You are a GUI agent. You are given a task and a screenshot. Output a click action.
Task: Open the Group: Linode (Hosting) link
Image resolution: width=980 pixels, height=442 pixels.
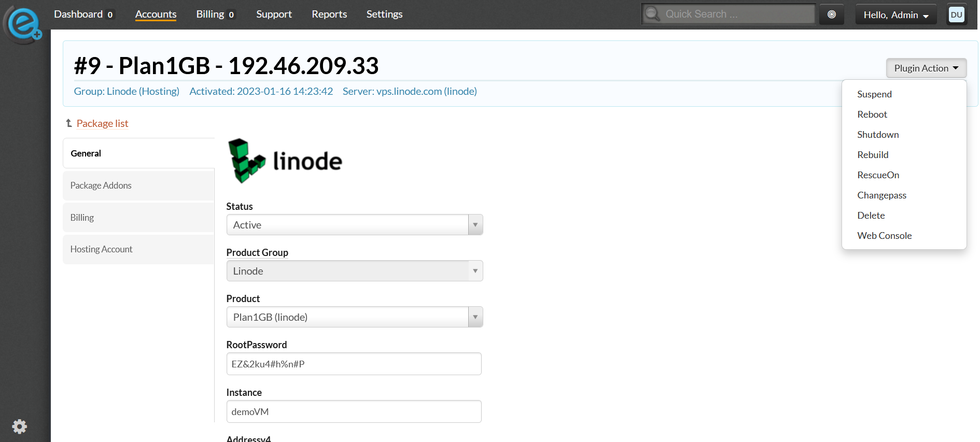pyautogui.click(x=127, y=91)
